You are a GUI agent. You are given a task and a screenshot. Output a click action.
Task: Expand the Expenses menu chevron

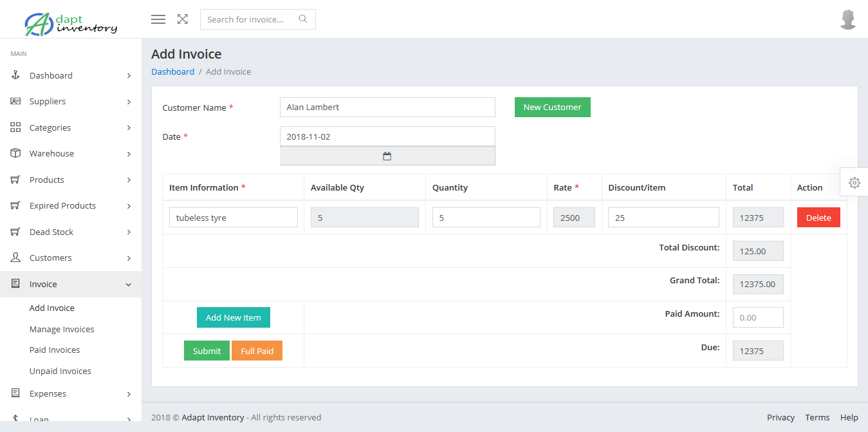point(128,393)
